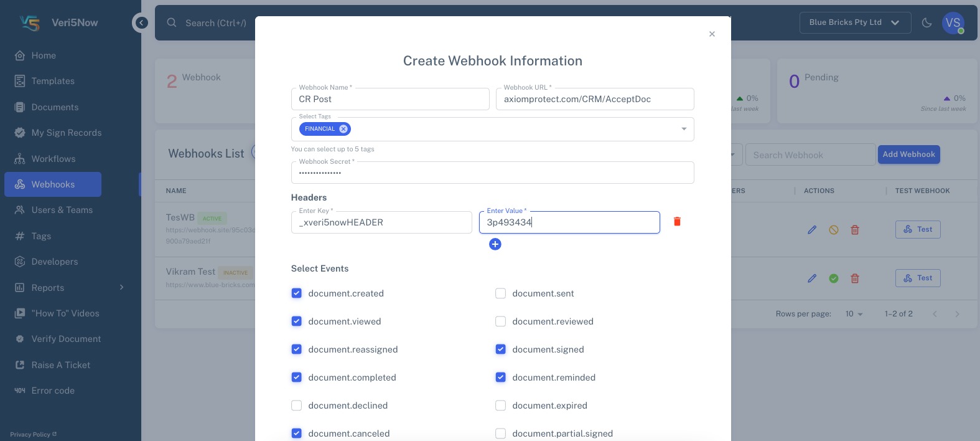Enable the document.sent event checkbox
The height and width of the screenshot is (441, 980).
click(x=500, y=293)
